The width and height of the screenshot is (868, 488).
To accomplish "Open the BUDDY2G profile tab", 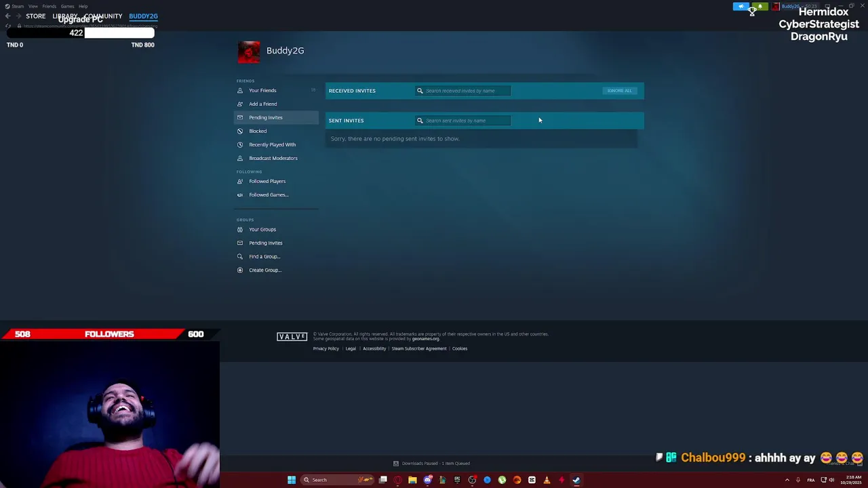I will (x=143, y=16).
